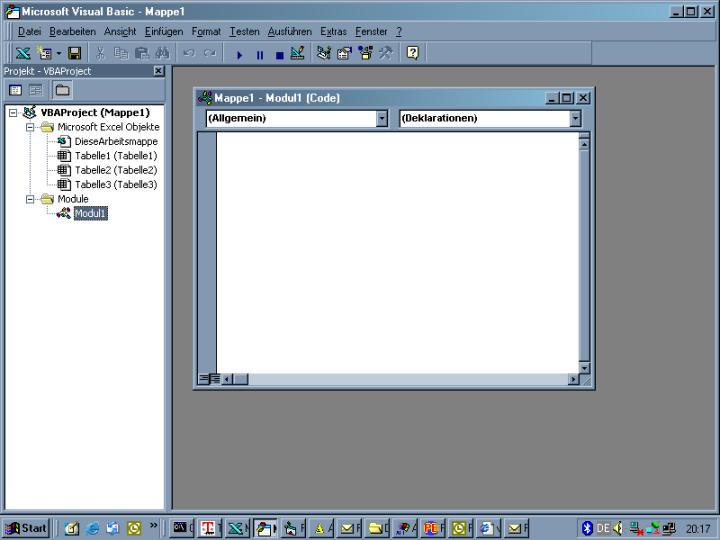Viewport: 720px width, 540px height.
Task: Click the Help question mark icon
Action: click(x=412, y=54)
